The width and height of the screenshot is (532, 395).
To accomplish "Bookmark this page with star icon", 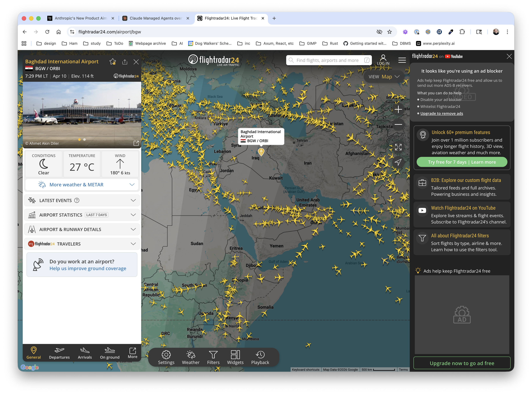I will [389, 32].
